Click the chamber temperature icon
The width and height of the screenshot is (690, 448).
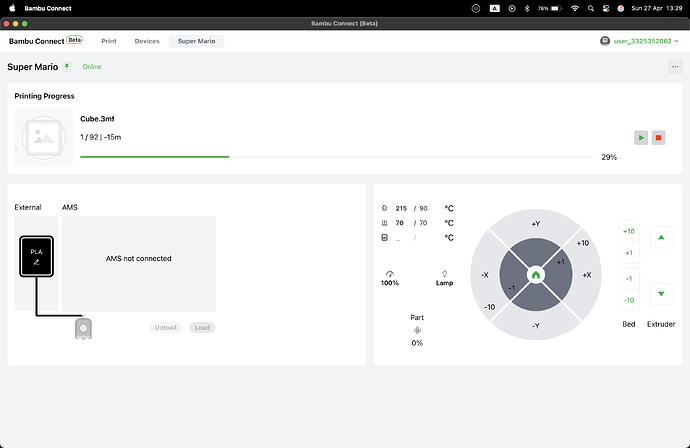click(x=385, y=238)
